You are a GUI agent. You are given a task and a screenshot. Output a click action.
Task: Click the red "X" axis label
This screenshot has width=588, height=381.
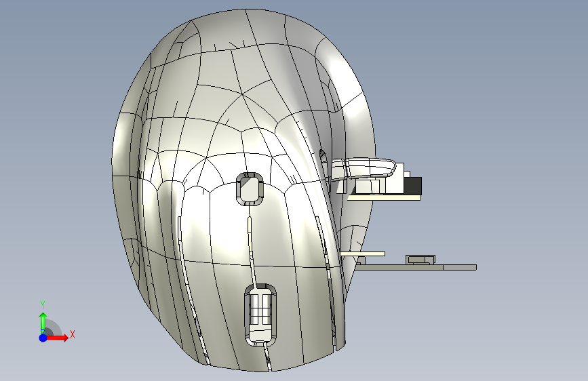click(x=73, y=334)
